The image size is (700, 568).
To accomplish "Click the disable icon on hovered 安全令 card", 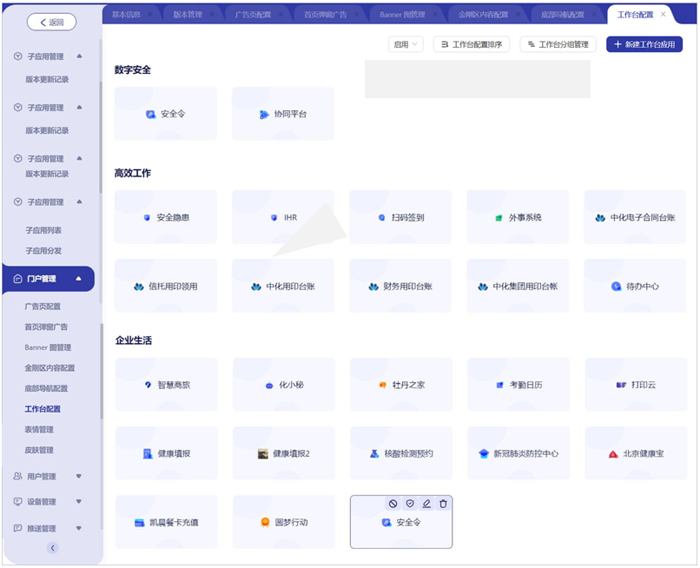I will click(x=393, y=504).
